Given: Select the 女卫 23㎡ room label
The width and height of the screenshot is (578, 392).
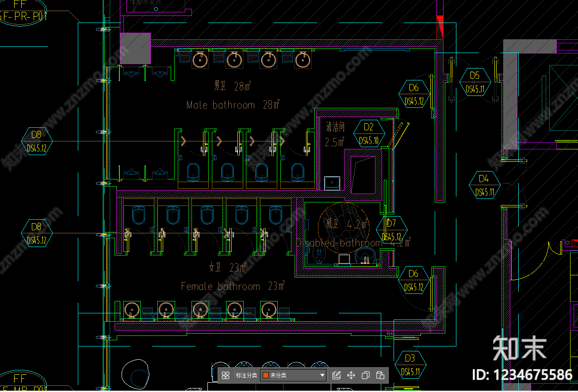Looking at the screenshot, I should pos(228,267).
